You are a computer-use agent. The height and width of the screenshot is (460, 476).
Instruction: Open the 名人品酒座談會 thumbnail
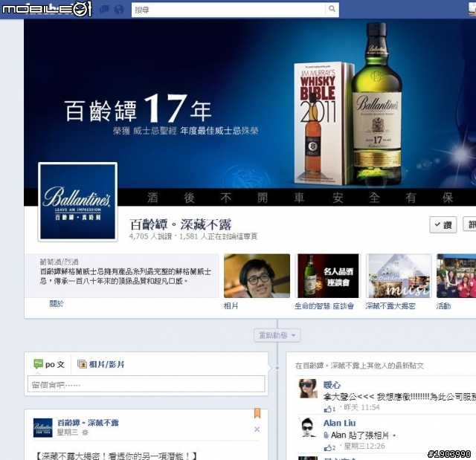tap(328, 276)
